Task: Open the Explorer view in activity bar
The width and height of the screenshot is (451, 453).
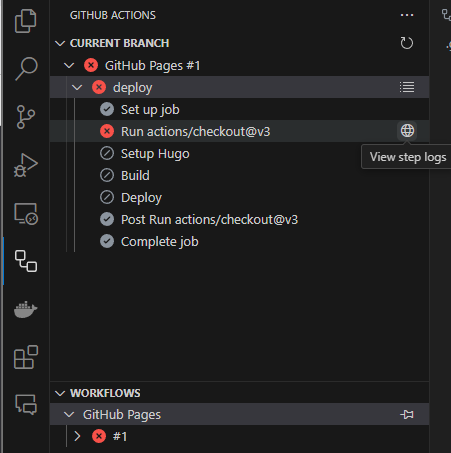Action: (26, 21)
